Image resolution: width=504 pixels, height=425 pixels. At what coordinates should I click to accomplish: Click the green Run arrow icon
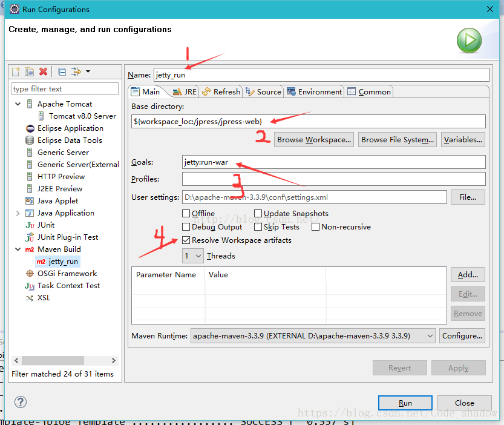click(x=469, y=41)
